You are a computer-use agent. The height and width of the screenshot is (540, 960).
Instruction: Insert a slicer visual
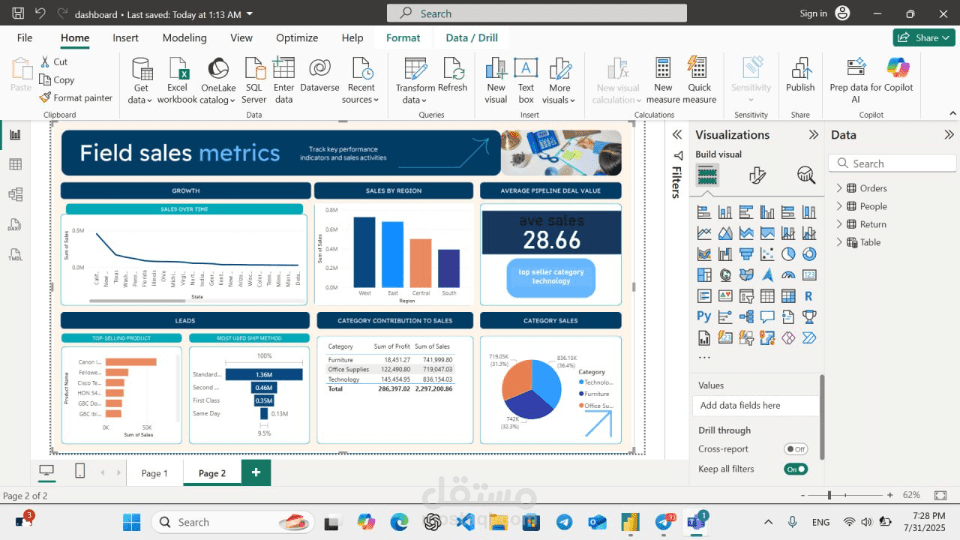[x=746, y=296]
